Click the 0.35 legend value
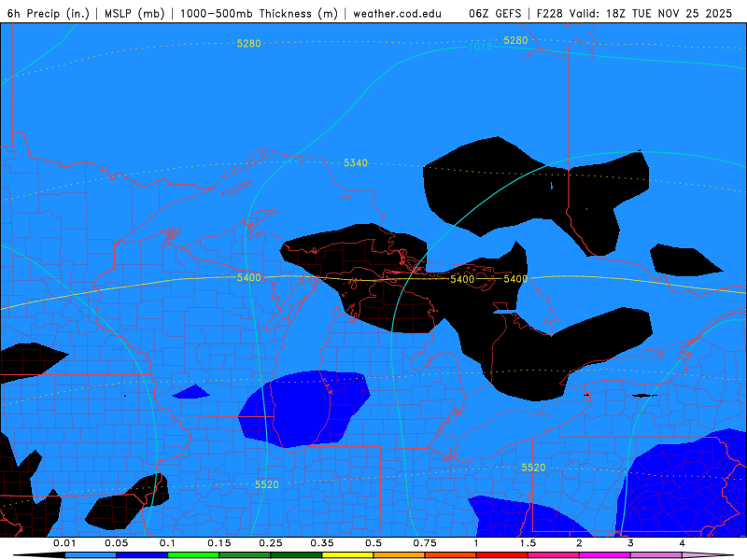 point(322,543)
